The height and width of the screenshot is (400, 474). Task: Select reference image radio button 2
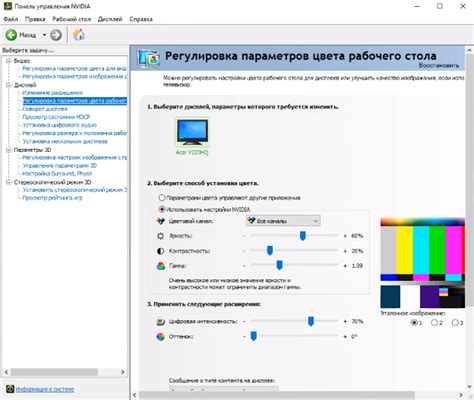point(434,322)
